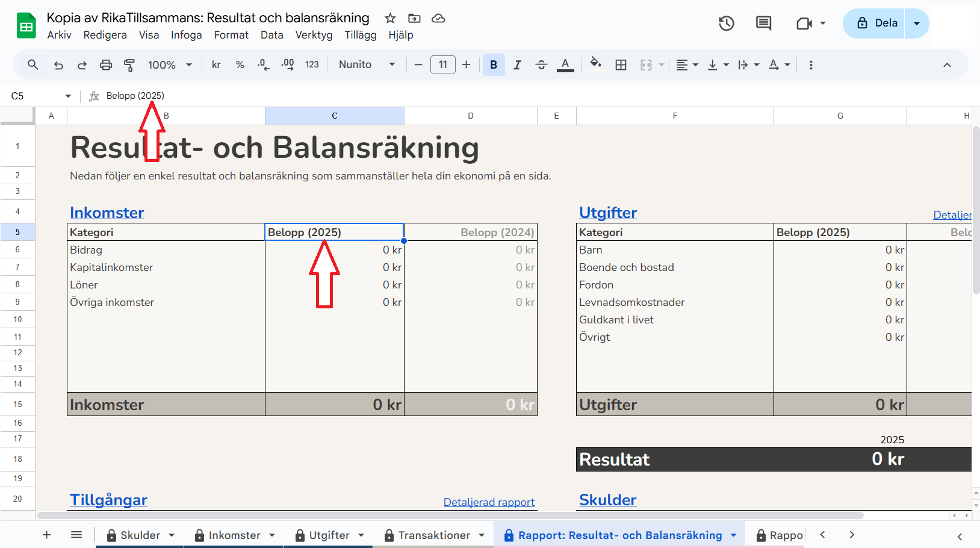Click the print icon

click(x=106, y=65)
